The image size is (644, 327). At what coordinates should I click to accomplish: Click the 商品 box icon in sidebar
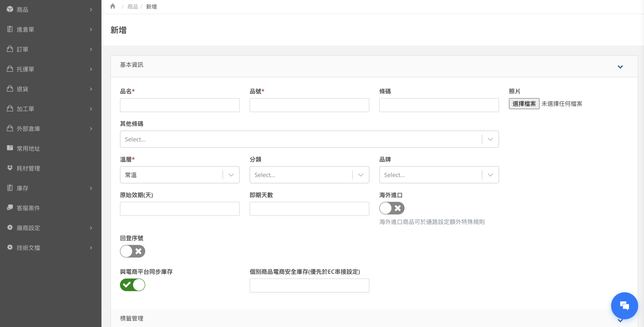coord(10,9)
